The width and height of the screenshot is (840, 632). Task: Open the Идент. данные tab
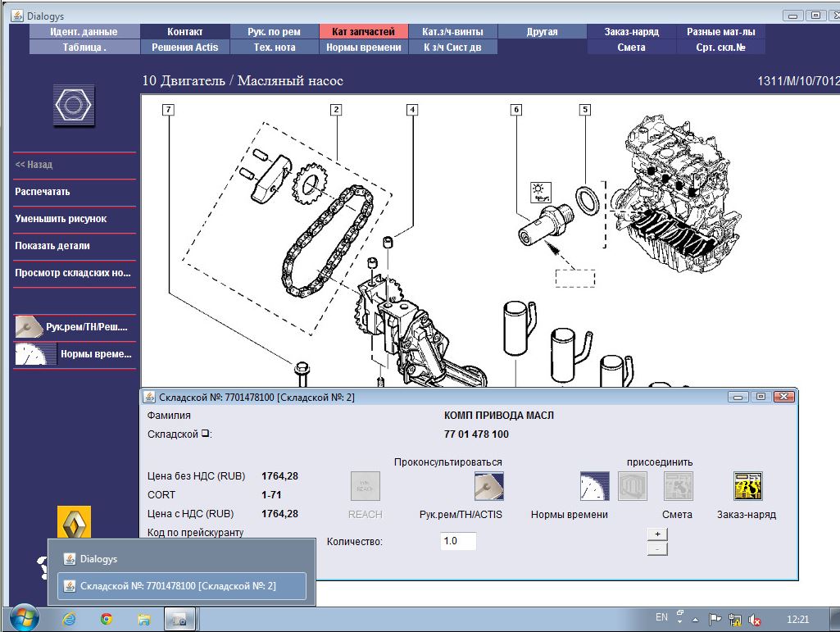pos(84,32)
